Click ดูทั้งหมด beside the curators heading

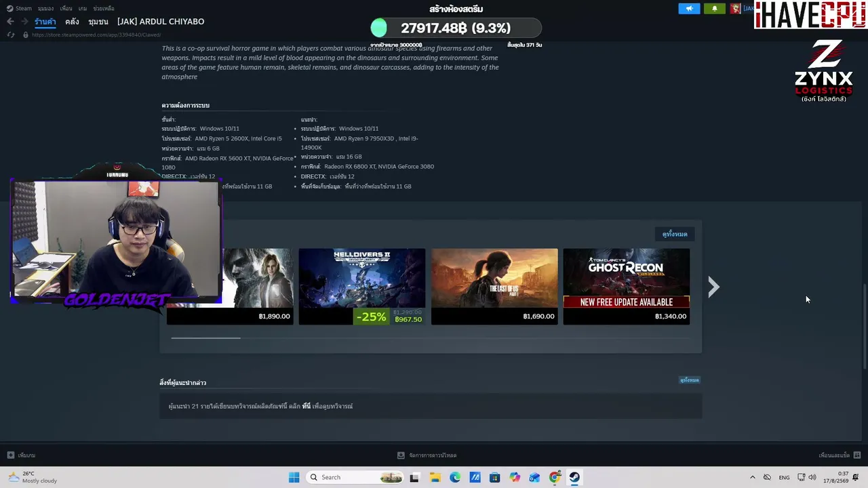click(690, 380)
